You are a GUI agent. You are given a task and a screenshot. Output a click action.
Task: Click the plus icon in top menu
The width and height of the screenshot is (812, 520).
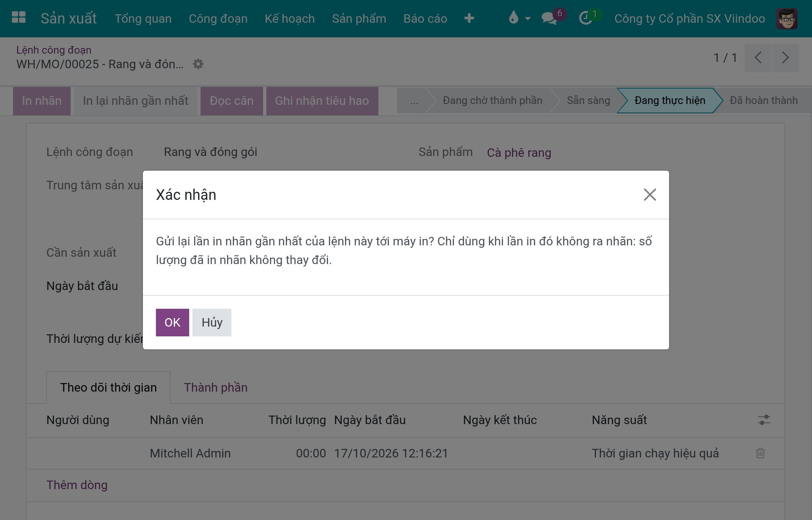(x=469, y=18)
